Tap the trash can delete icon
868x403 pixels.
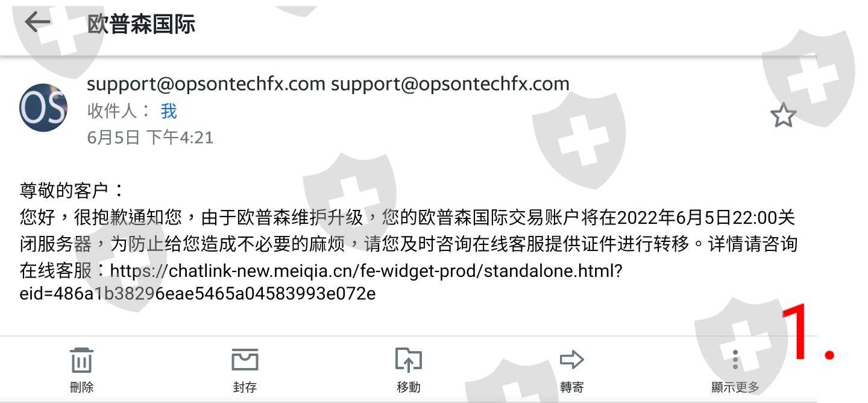point(81,360)
